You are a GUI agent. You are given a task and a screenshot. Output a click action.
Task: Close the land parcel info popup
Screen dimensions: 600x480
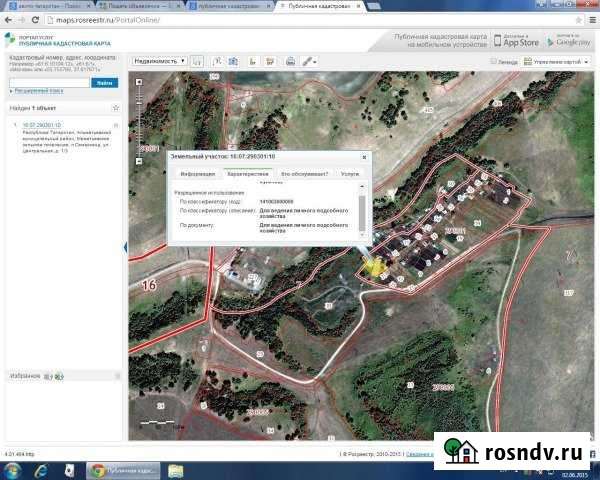pyautogui.click(x=366, y=157)
